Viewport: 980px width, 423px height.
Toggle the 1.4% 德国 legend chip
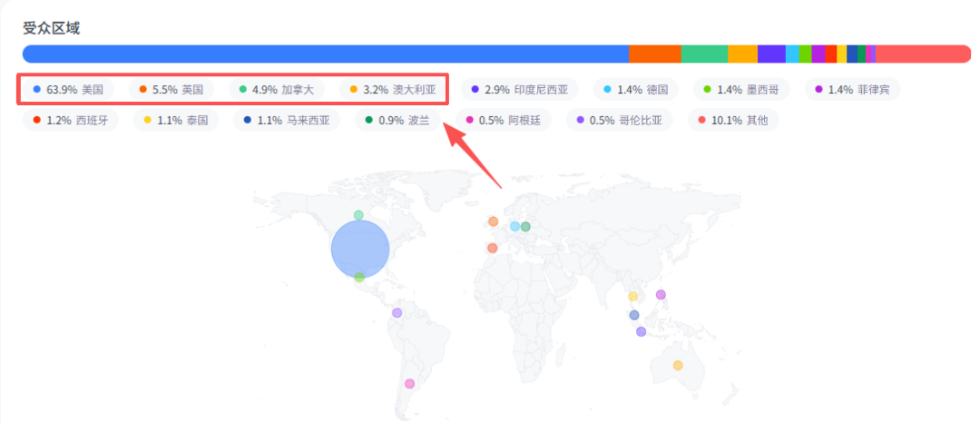(x=635, y=89)
